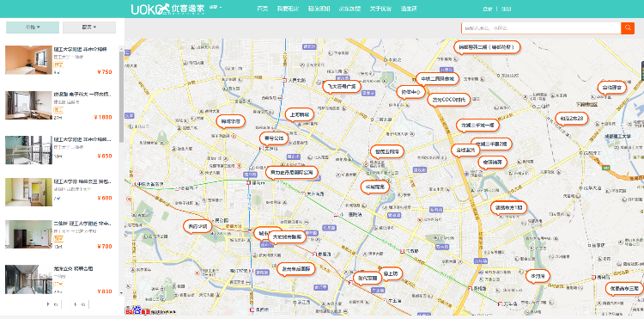Click the ¥750 price text
644x319 pixels.
pyautogui.click(x=104, y=72)
